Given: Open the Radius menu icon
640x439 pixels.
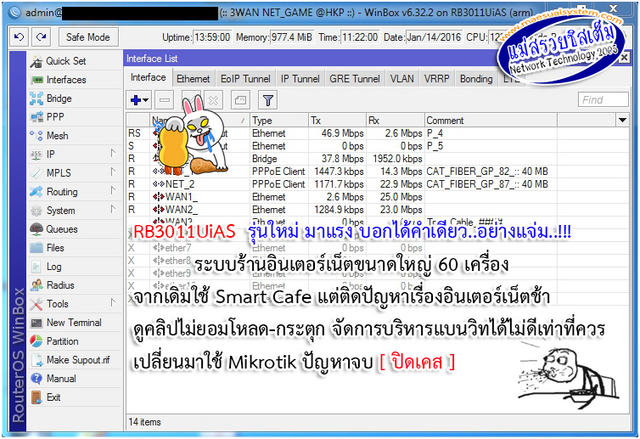Looking at the screenshot, I should [36, 285].
